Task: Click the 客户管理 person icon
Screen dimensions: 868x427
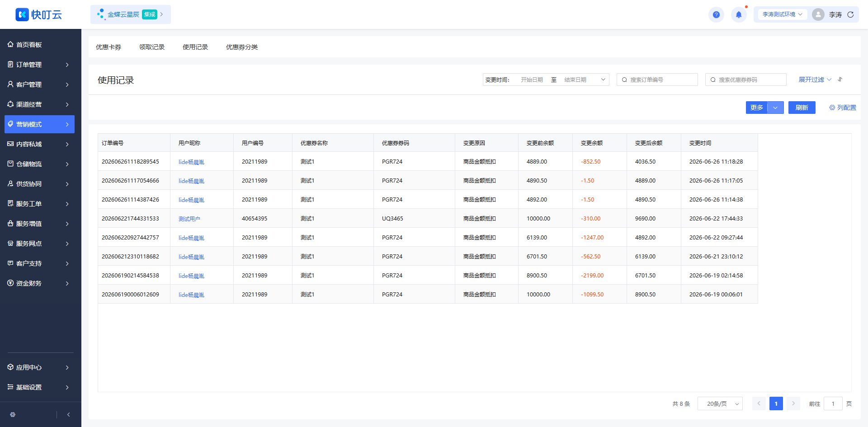Action: 10,84
